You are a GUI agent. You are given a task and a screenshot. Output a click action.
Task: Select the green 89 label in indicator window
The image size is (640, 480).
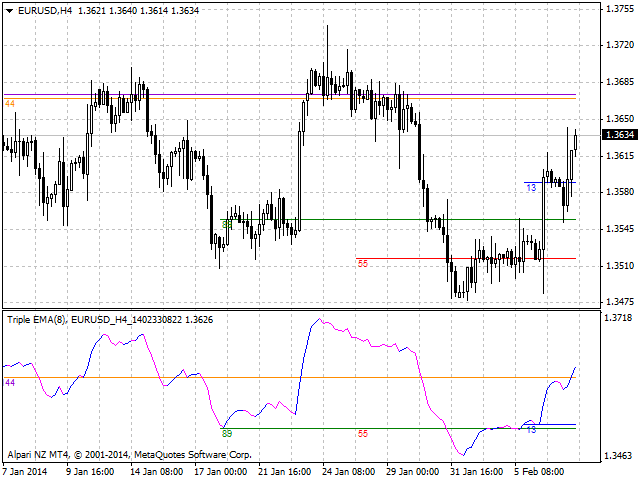[x=227, y=434]
